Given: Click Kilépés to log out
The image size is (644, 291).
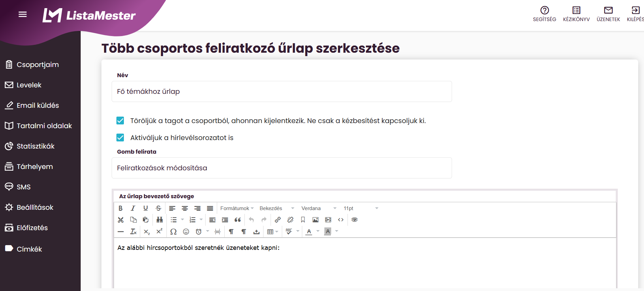Looking at the screenshot, I should [x=635, y=14].
